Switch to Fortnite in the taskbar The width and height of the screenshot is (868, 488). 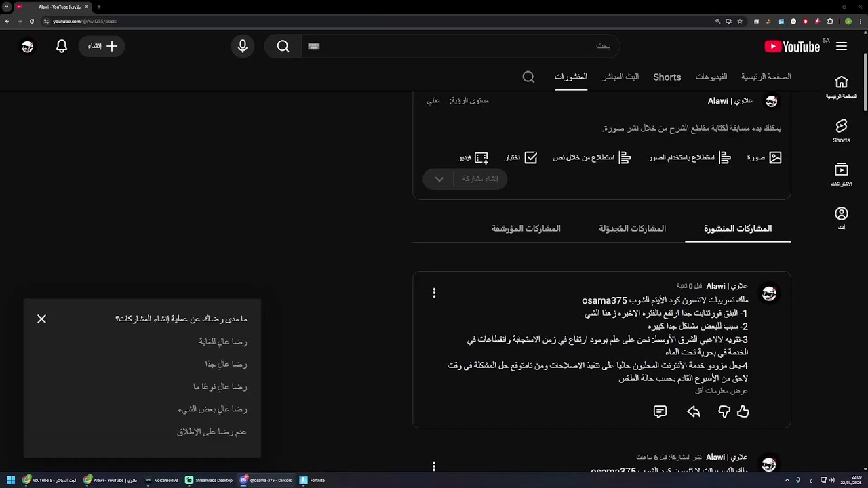pyautogui.click(x=313, y=480)
